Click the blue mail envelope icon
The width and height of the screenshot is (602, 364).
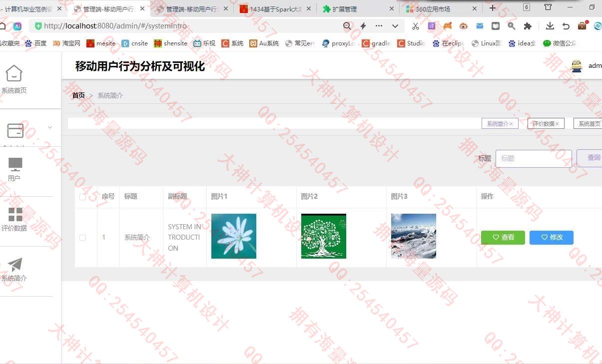coord(480,26)
